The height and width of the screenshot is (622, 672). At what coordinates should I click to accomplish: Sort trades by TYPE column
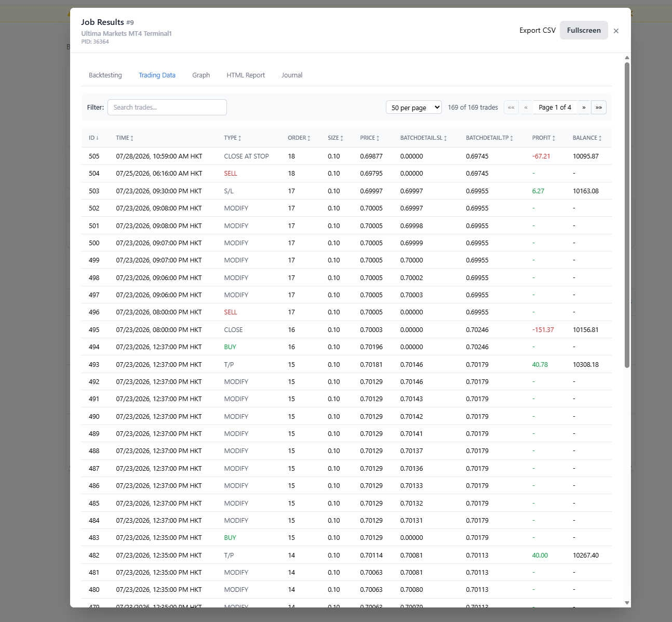[x=233, y=138]
